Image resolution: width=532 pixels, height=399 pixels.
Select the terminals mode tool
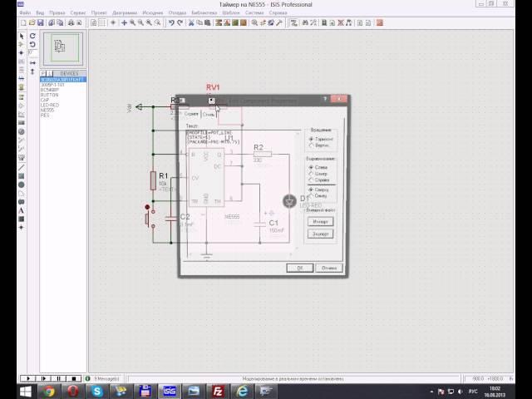pyautogui.click(x=22, y=96)
